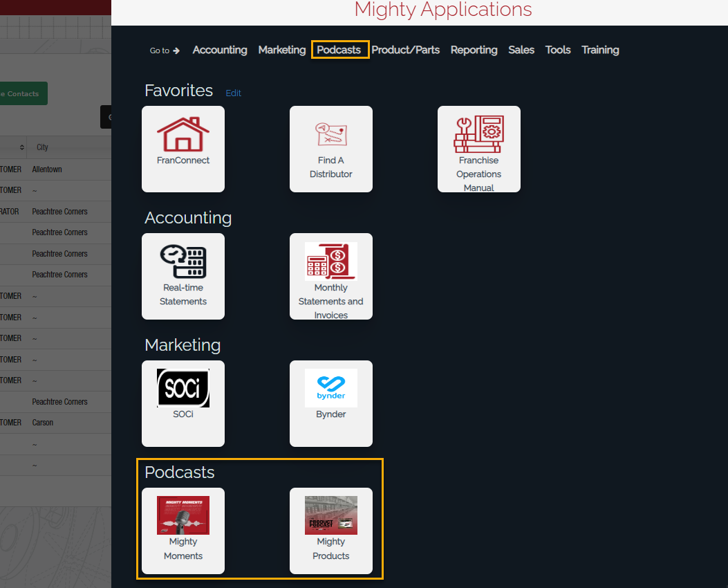The width and height of the screenshot is (728, 588).
Task: Launch the SOCi marketing app
Action: point(183,403)
